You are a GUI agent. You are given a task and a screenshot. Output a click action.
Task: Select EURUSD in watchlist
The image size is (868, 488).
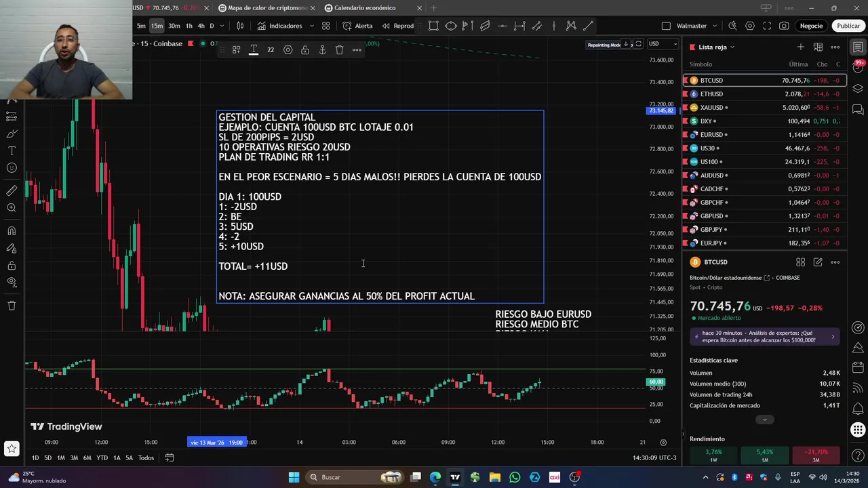764,135
